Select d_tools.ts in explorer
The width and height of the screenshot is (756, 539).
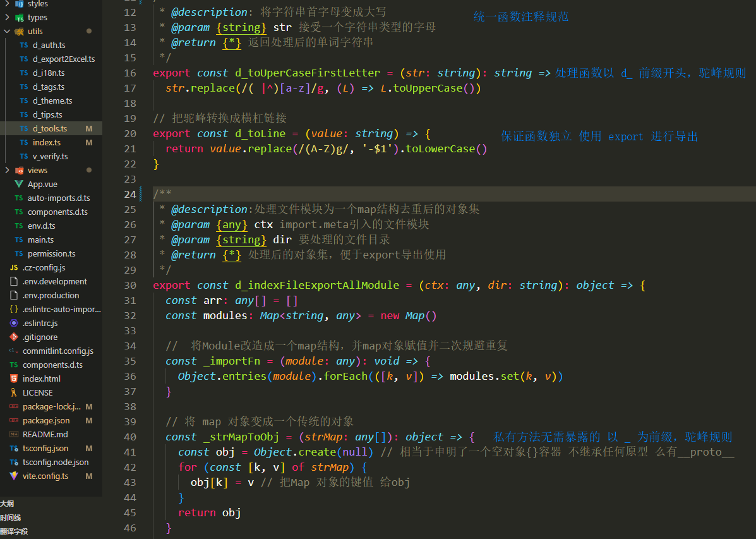coord(50,129)
